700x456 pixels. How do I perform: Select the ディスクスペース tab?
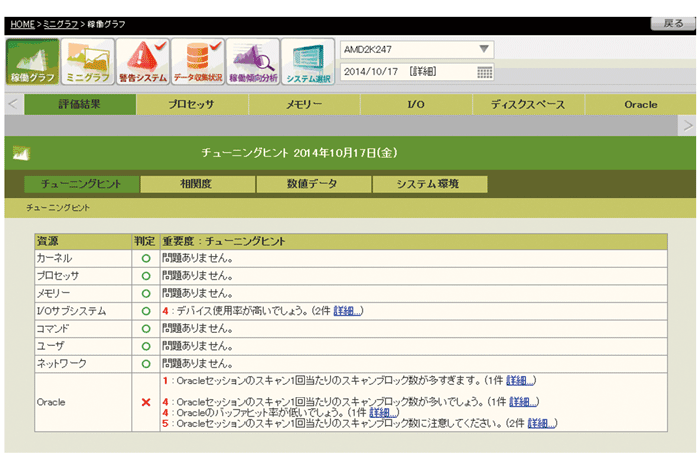click(x=527, y=104)
